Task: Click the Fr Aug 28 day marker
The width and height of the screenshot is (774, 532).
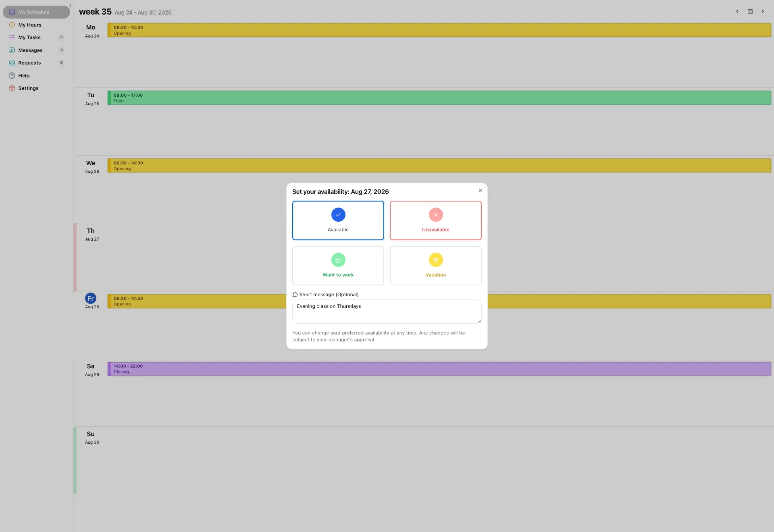Action: pos(92,301)
